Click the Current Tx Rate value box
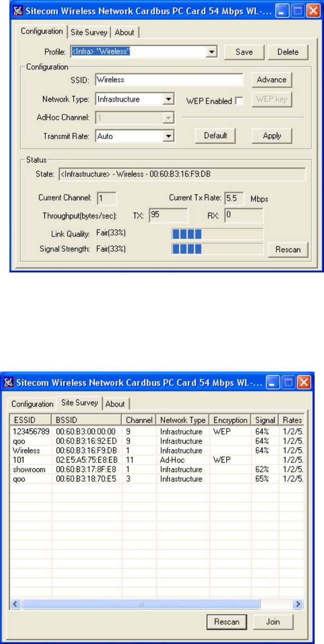This screenshot has height=644, width=324. pos(234,198)
